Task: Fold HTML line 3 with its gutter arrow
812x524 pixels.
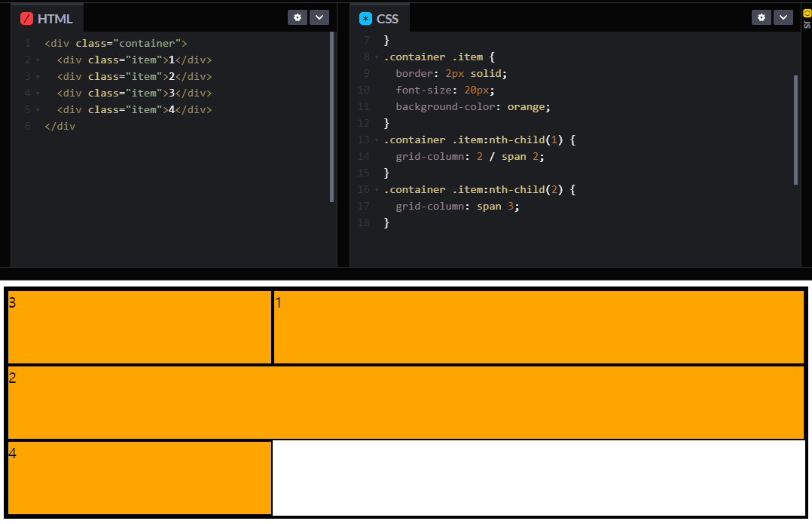Action: coord(38,77)
